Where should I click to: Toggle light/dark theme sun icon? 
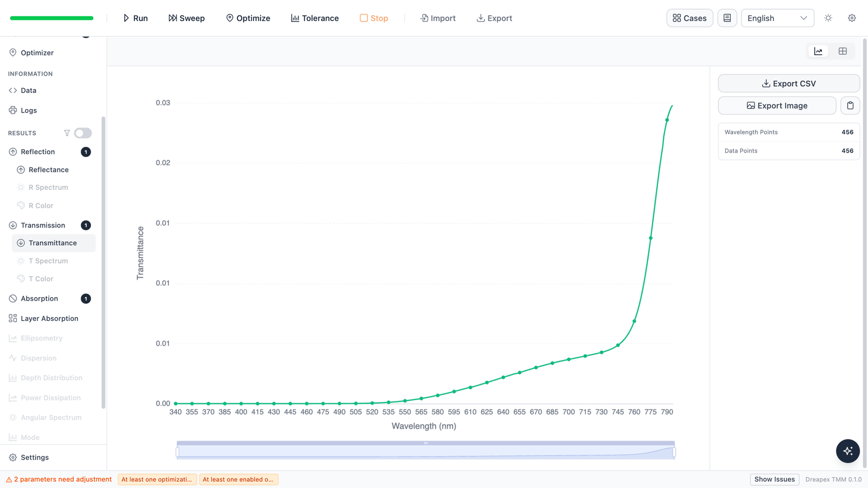[x=828, y=18]
